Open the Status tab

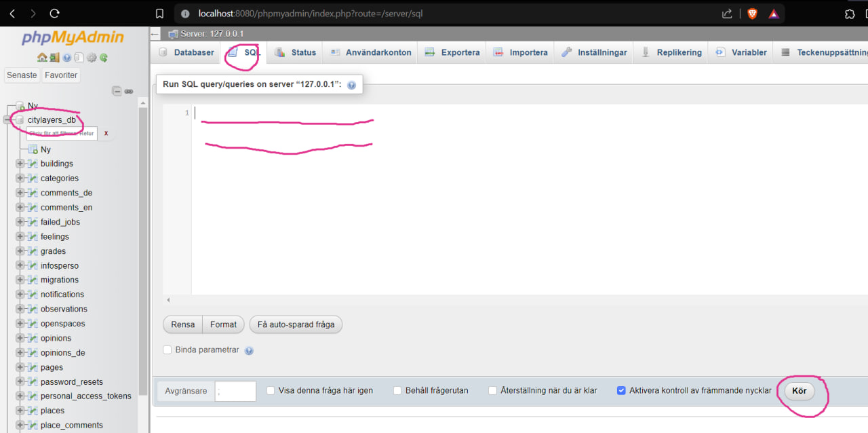pos(296,52)
